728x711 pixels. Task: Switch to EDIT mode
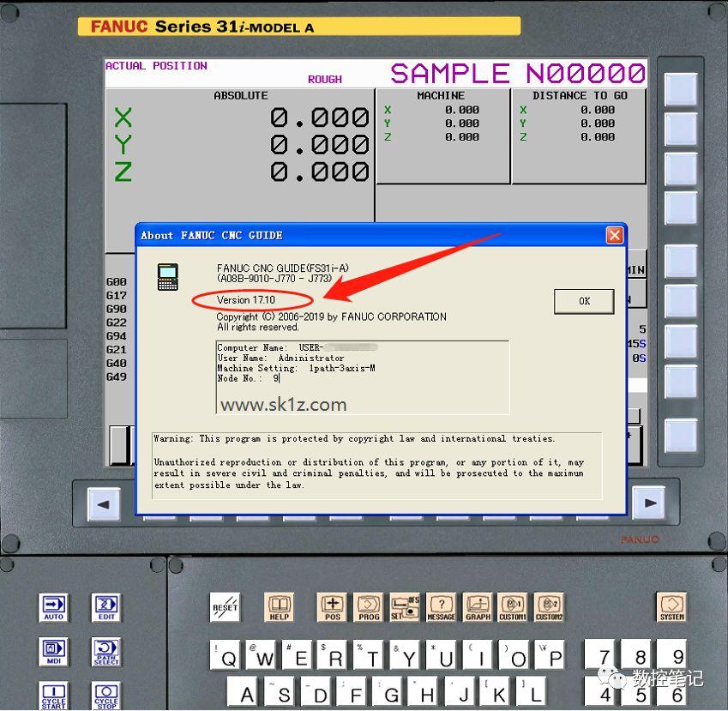pyautogui.click(x=106, y=607)
